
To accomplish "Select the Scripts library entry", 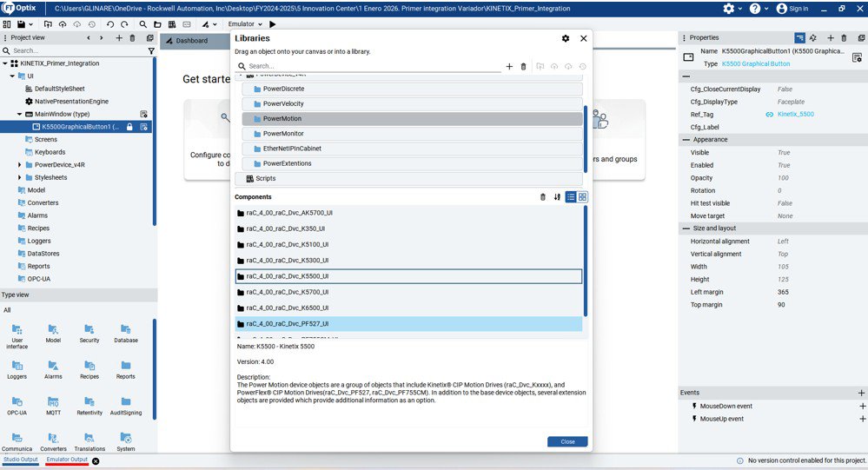I will click(x=409, y=178).
